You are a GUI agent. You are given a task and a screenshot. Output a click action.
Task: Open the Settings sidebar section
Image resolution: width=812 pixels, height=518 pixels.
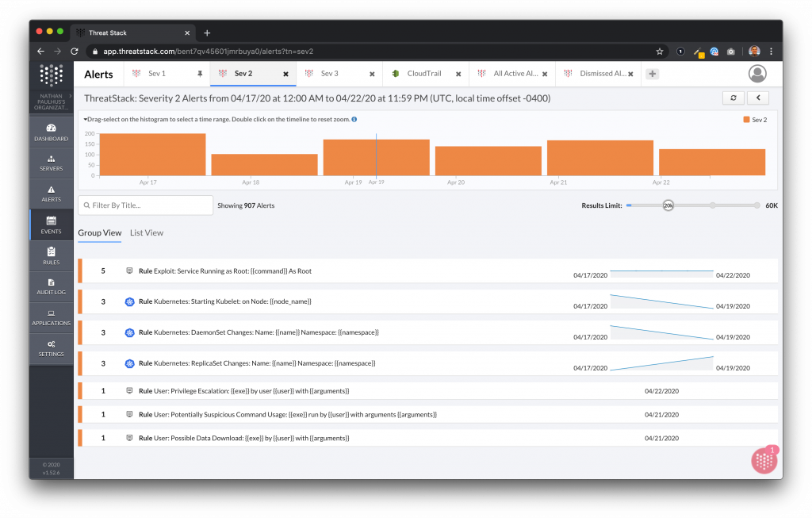tap(51, 348)
